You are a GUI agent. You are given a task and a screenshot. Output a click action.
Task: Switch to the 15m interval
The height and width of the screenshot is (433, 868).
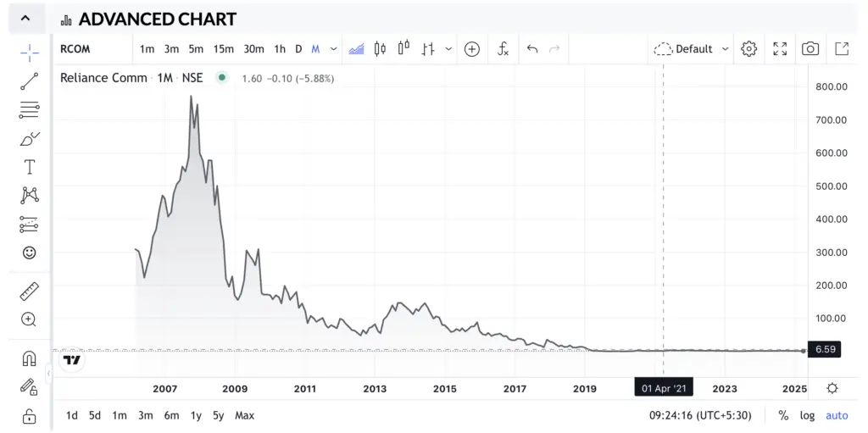(x=224, y=48)
